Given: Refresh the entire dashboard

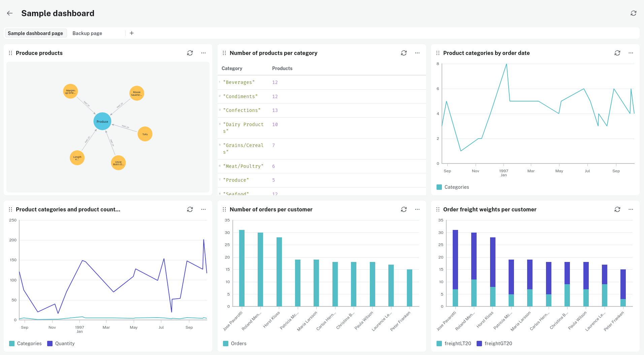Looking at the screenshot, I should coord(633,13).
